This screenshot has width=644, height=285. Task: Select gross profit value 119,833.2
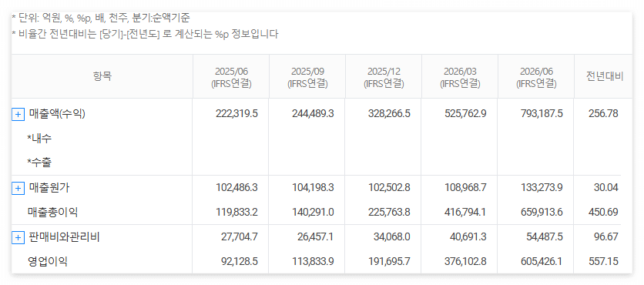click(236, 213)
